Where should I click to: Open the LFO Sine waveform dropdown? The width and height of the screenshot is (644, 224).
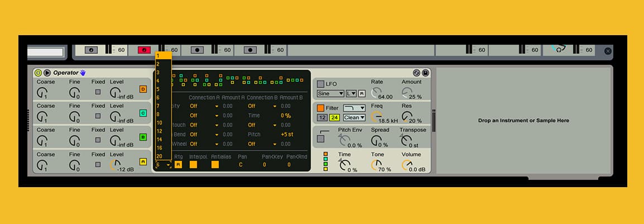pos(330,93)
